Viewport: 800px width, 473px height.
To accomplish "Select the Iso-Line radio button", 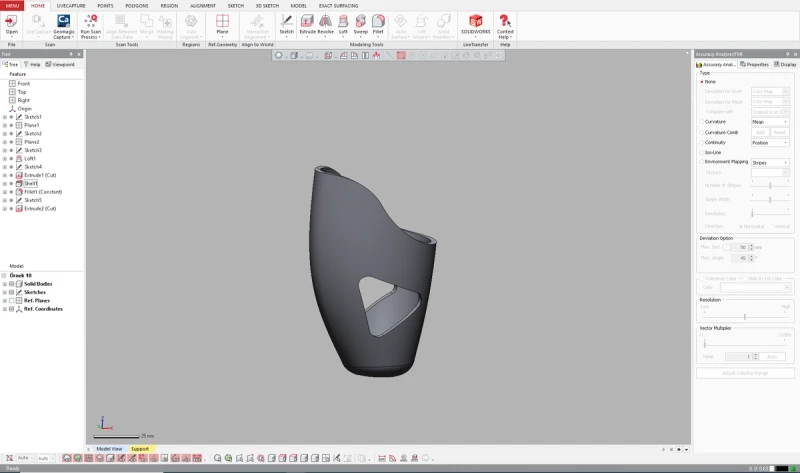I will tap(702, 153).
